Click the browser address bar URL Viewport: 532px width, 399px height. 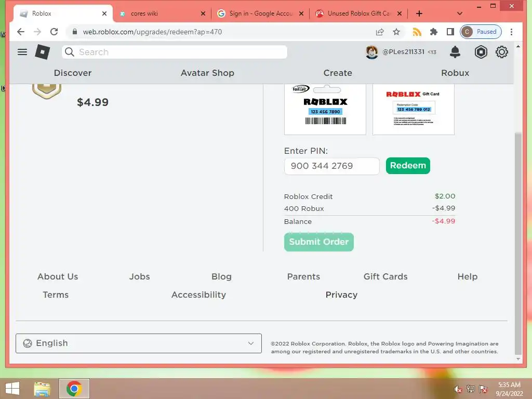pyautogui.click(x=152, y=32)
